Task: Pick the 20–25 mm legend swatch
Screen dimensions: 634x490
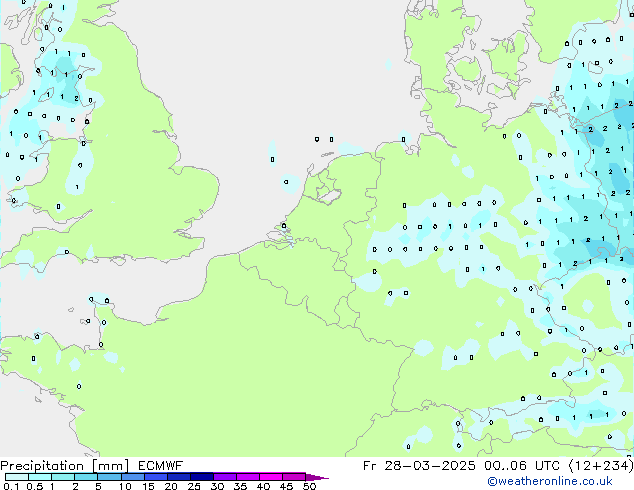Action: tap(178, 477)
